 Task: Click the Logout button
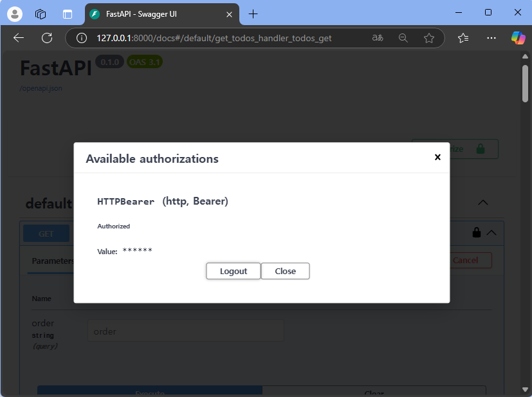234,271
